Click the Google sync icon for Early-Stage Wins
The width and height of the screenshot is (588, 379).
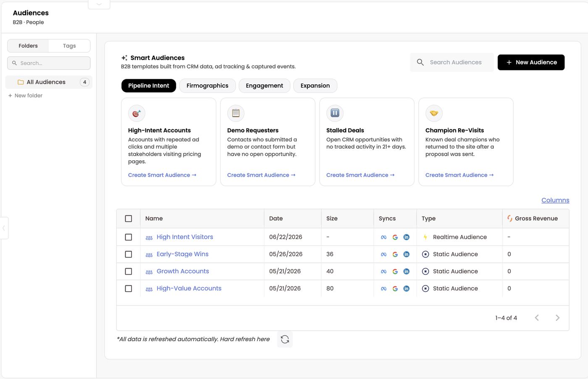(395, 254)
